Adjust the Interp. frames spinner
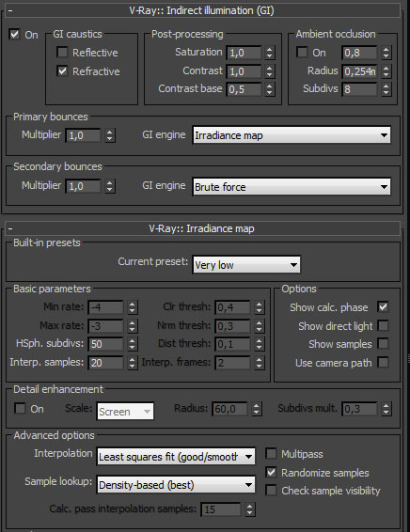Image resolution: width=410 pixels, height=532 pixels. tap(259, 363)
